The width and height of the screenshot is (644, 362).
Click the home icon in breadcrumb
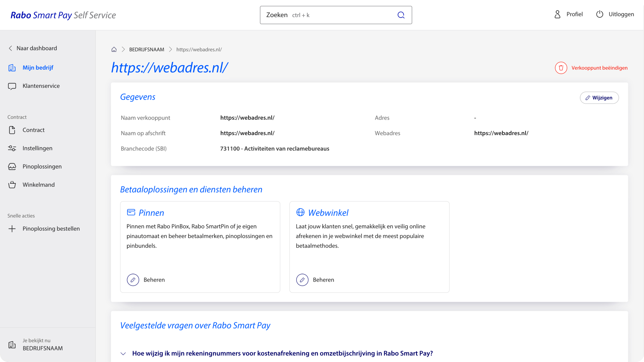coord(114,50)
